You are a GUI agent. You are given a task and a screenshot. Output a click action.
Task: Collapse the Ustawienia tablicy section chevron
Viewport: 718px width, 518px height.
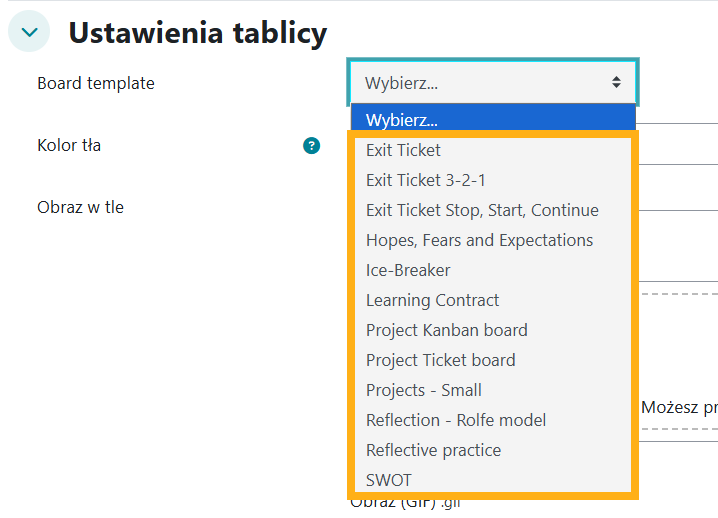click(30, 32)
